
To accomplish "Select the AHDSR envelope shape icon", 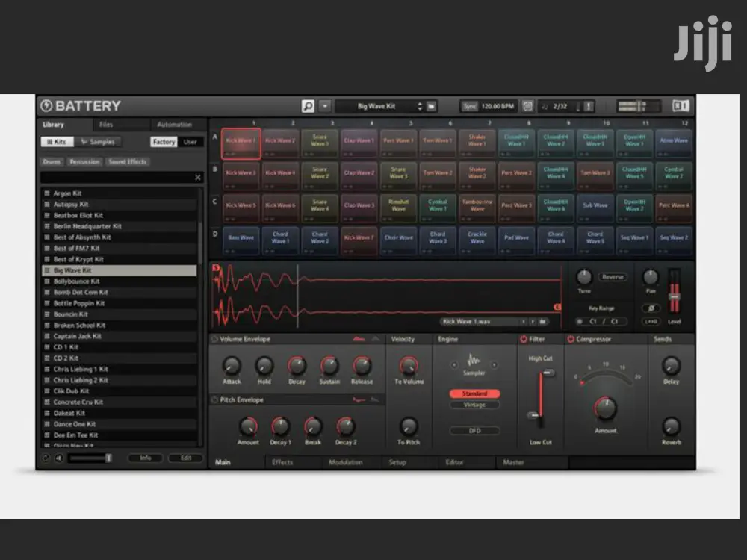I will point(359,339).
